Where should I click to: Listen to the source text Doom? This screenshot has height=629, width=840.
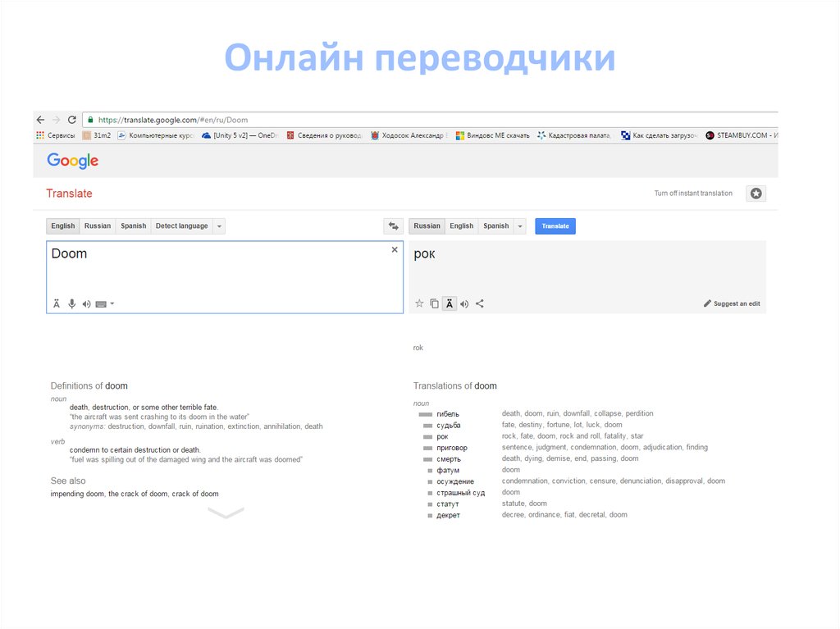86,304
